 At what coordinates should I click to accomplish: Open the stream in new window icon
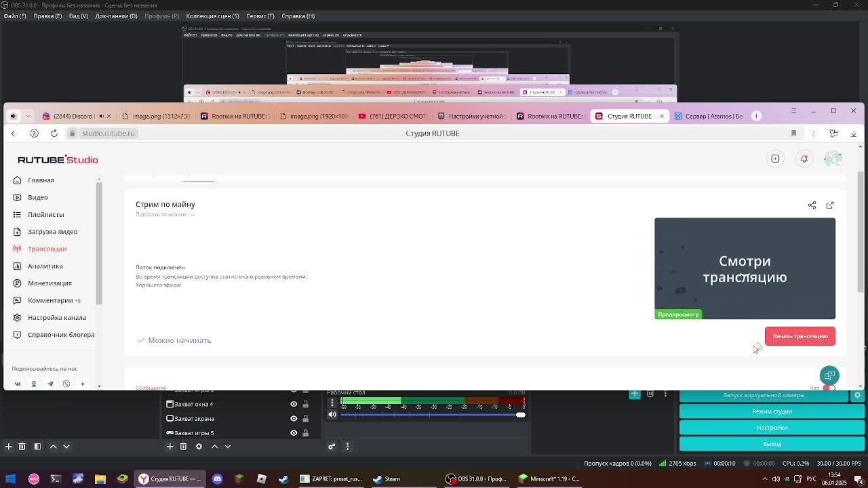click(830, 205)
